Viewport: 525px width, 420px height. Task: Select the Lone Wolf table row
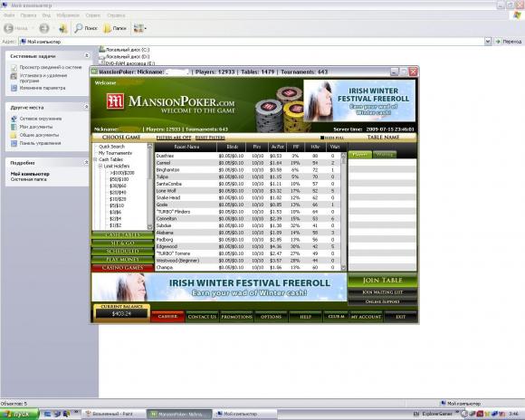tap(248, 191)
